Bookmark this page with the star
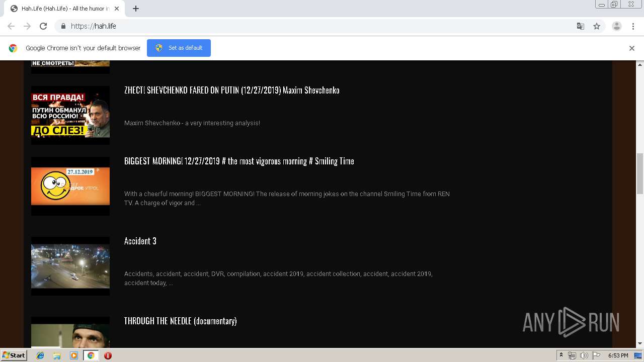This screenshot has width=644, height=362. coord(597,26)
